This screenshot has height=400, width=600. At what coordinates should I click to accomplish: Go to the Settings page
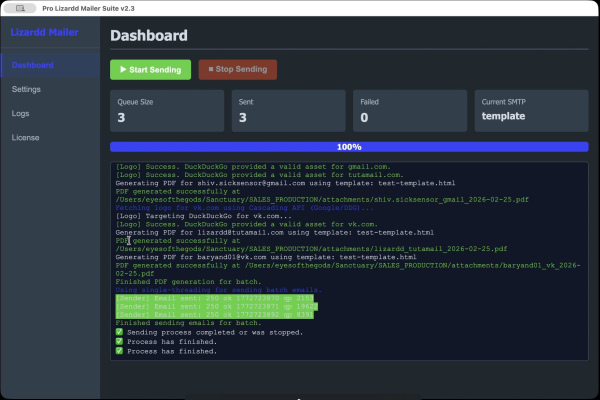click(x=27, y=89)
